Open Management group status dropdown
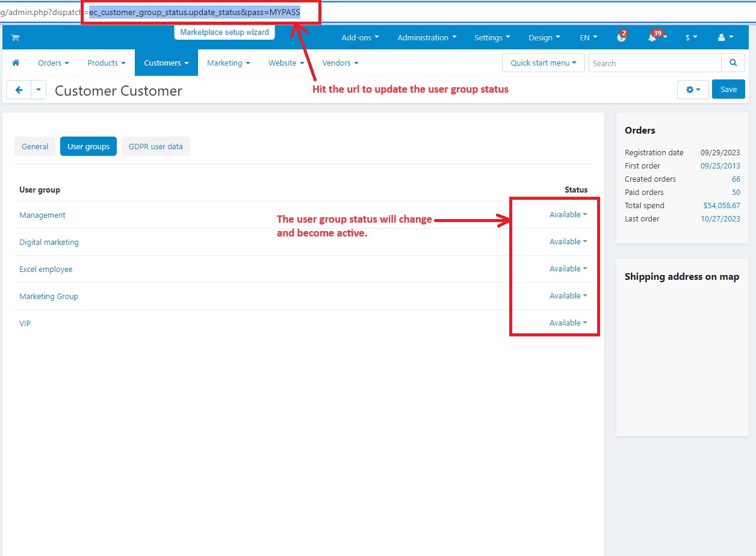The width and height of the screenshot is (756, 556). tap(568, 215)
